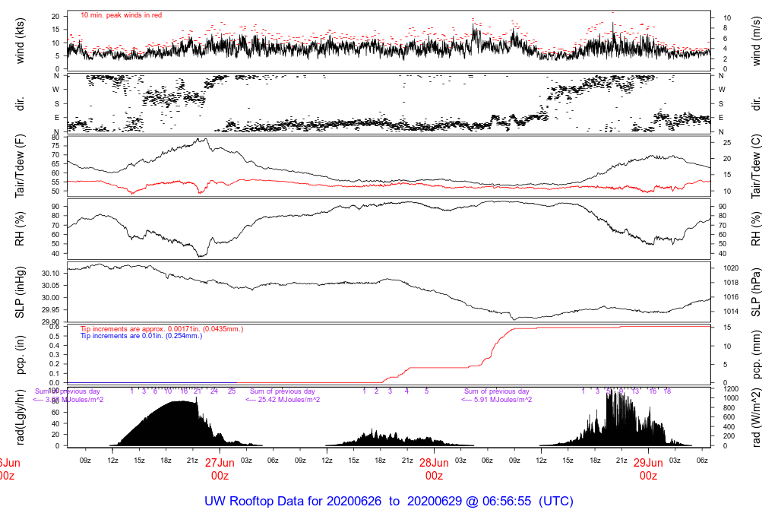Select the blue "Tip increments are 0.01in." note
Viewport: 778px width, 532px height.
click(x=141, y=336)
